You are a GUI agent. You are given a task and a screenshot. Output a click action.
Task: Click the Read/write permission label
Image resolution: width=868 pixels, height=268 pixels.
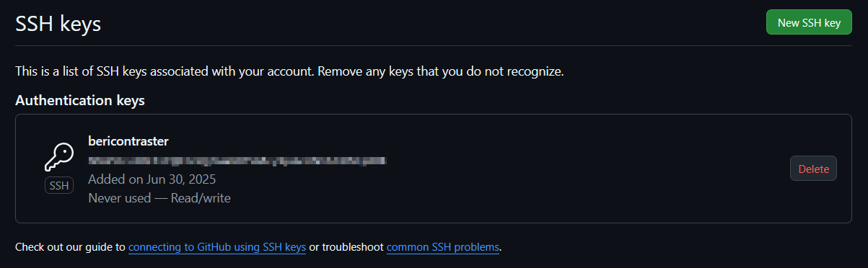pyautogui.click(x=201, y=197)
